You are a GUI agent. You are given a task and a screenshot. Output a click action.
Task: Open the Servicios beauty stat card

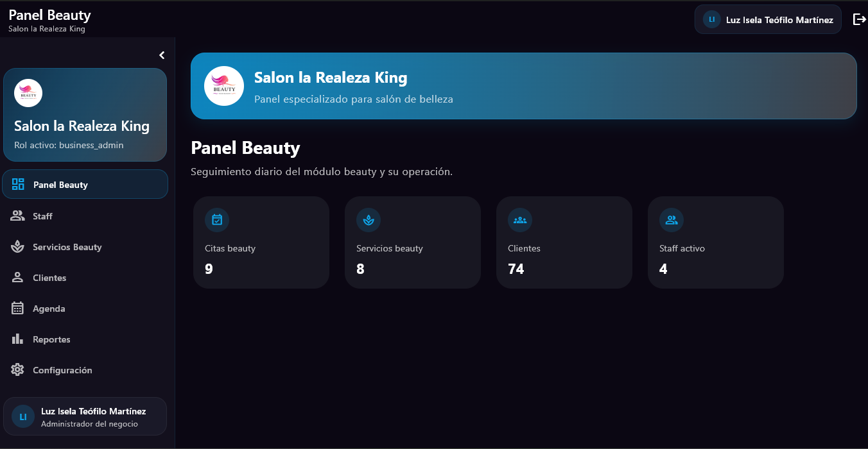(x=413, y=242)
